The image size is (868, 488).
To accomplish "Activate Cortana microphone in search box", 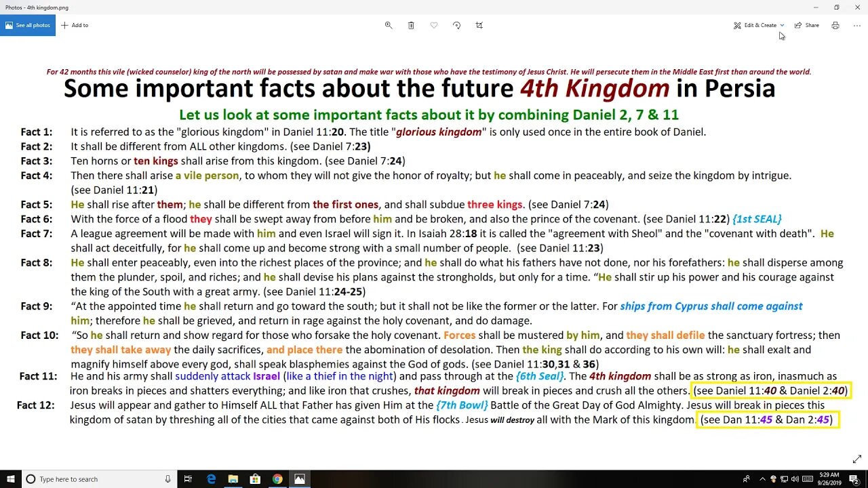I will (x=168, y=479).
